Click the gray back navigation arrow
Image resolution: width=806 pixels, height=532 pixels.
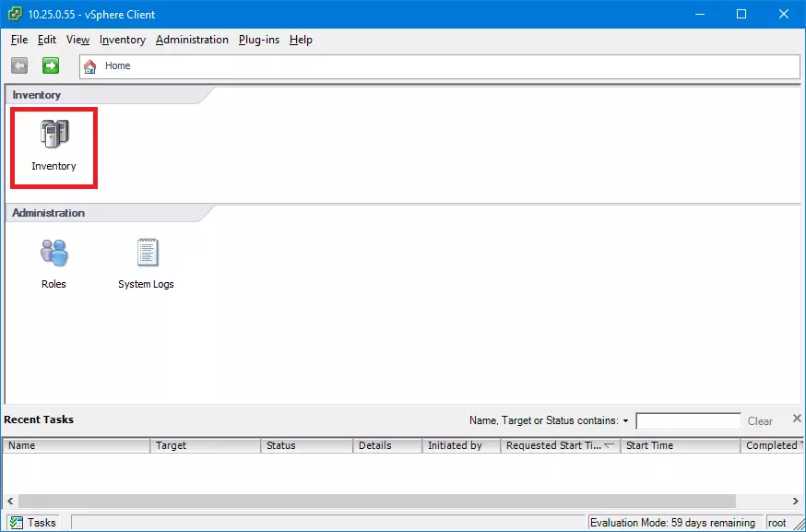(19, 65)
